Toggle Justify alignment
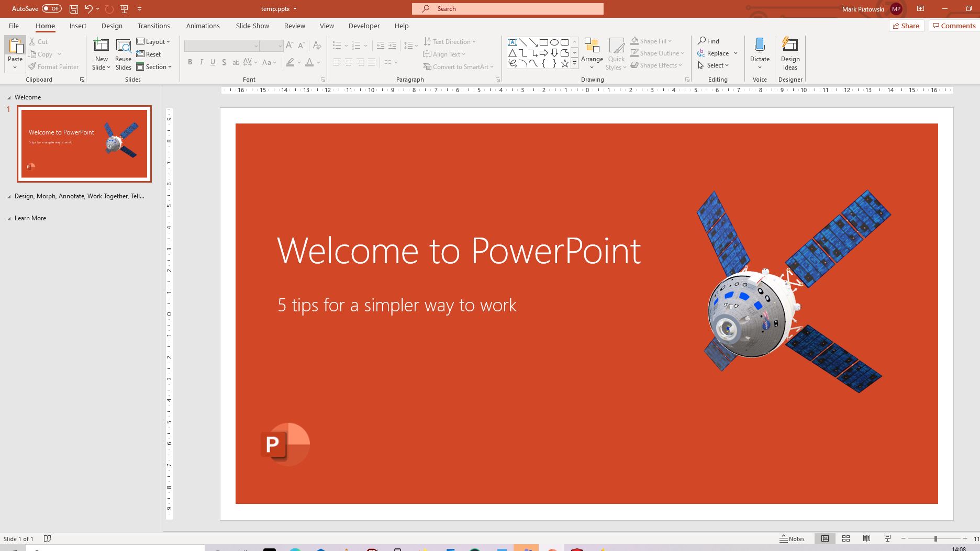The image size is (980, 551). tap(372, 62)
